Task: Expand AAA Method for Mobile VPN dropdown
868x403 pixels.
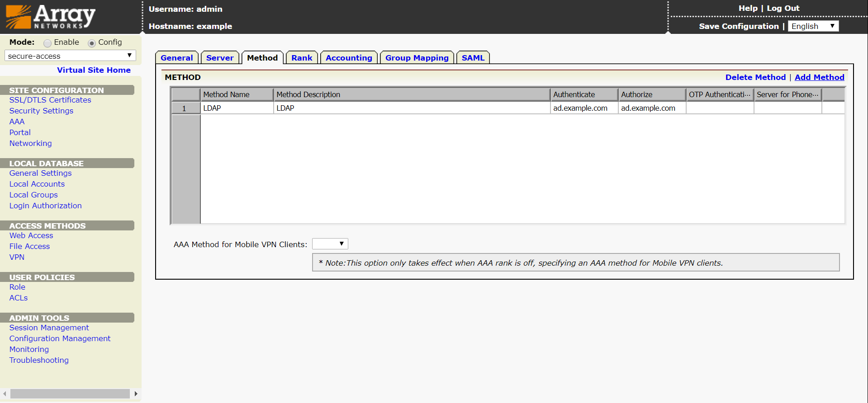Action: 330,244
